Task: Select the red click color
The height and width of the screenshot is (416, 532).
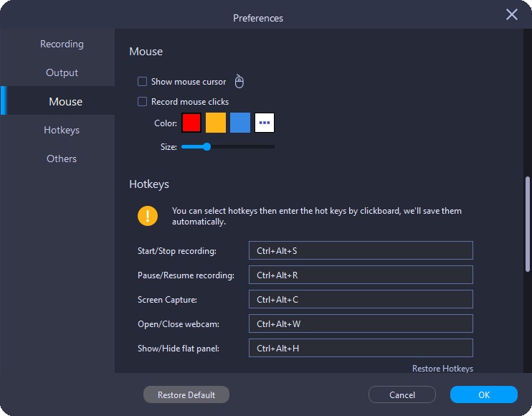Action: pos(191,123)
